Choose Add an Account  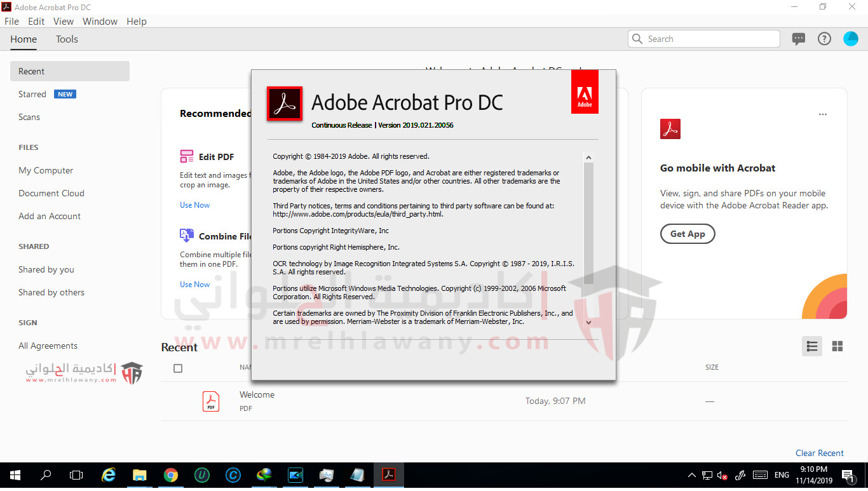[x=50, y=216]
